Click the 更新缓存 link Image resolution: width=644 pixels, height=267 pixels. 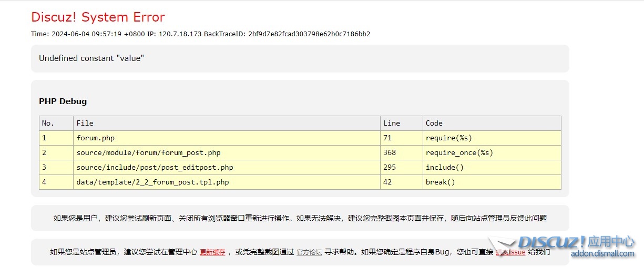coord(212,252)
